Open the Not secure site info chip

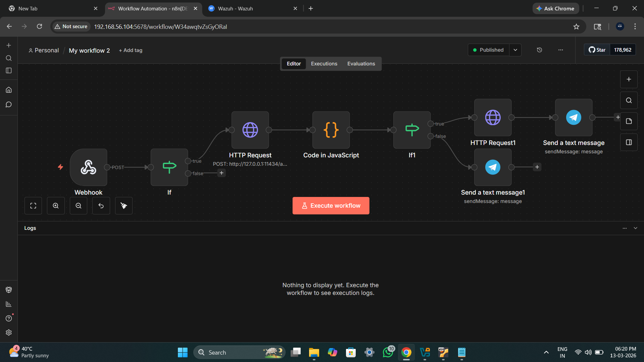(x=71, y=27)
